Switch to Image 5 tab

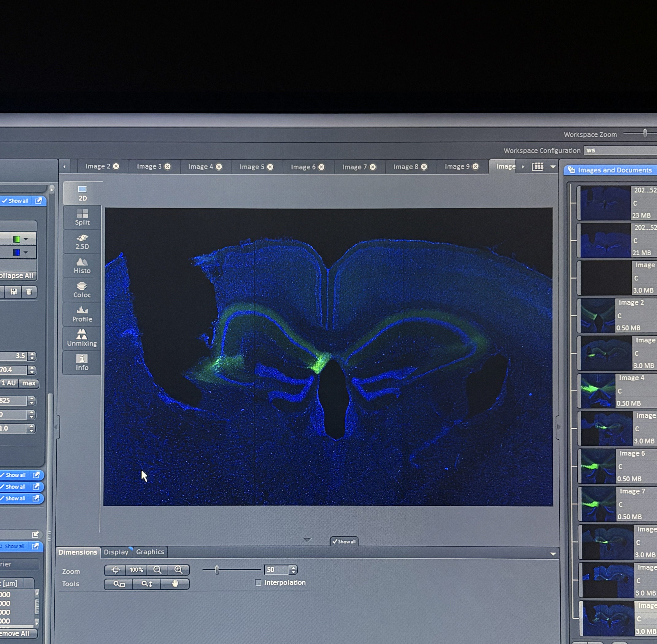252,167
